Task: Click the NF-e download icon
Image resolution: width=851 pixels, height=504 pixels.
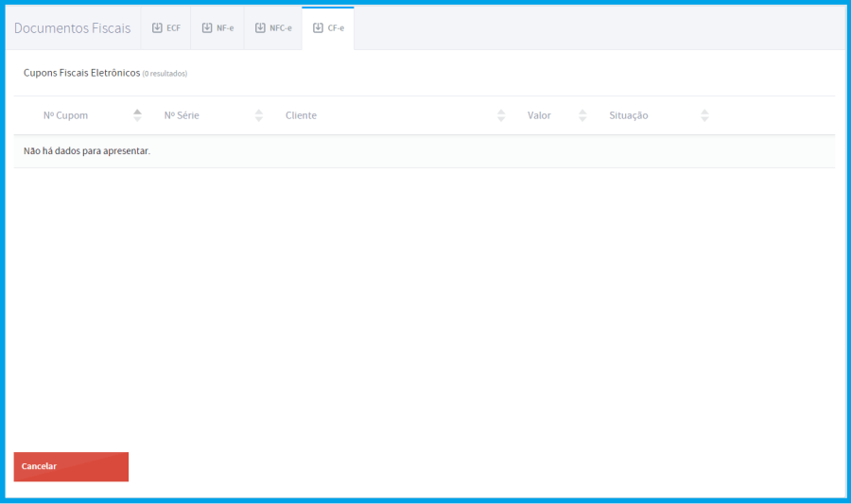Action: [207, 27]
